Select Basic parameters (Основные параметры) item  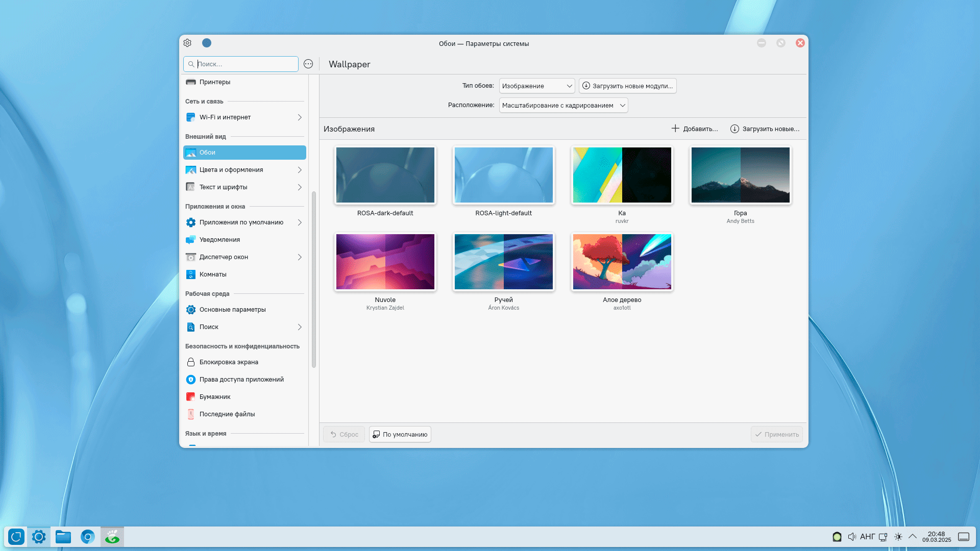click(232, 310)
